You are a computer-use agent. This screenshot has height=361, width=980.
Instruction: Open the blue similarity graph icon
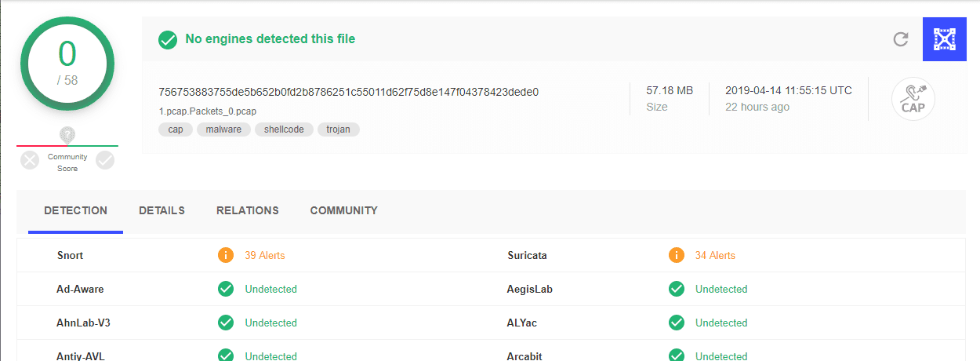point(945,39)
